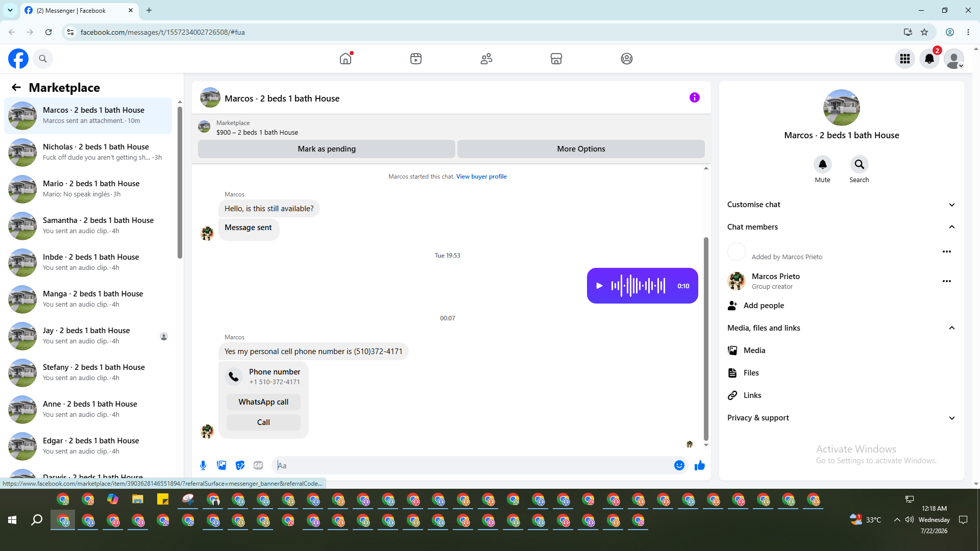Collapse Media, files and links section

pos(841,328)
